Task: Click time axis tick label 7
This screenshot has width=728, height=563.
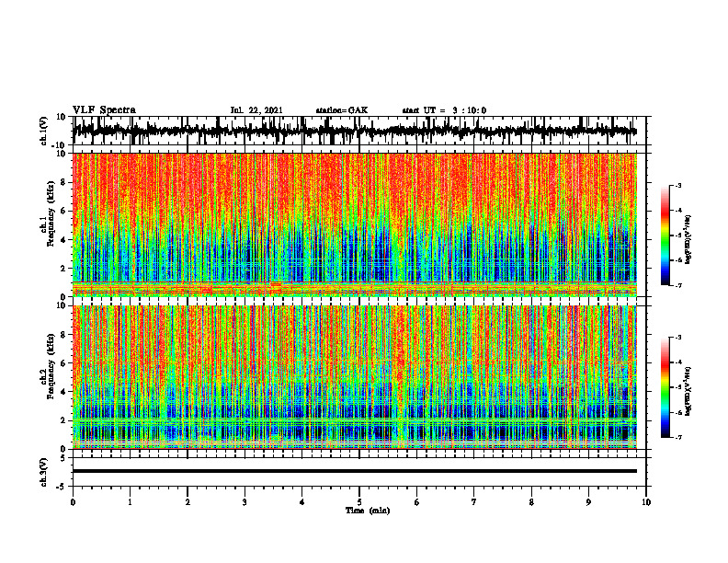Action: point(474,502)
